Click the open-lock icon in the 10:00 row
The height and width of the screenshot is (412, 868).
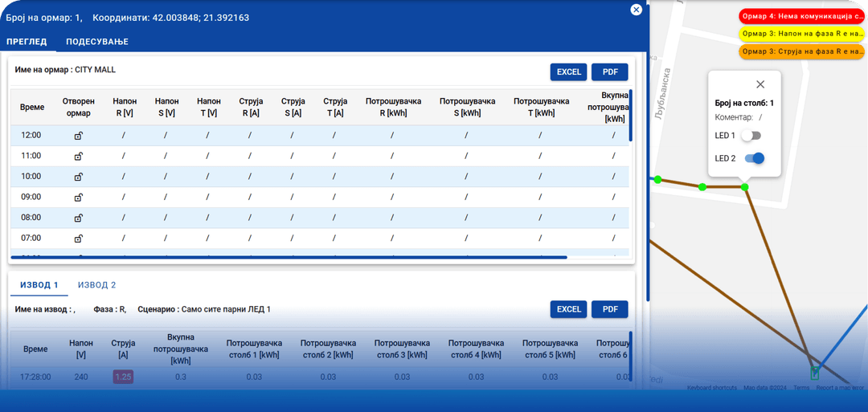(x=79, y=177)
